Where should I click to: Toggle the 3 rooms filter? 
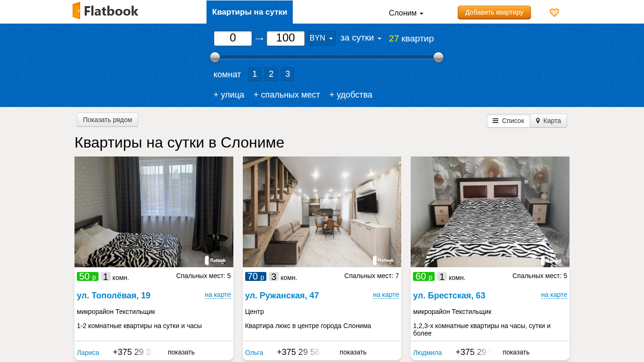click(x=288, y=74)
